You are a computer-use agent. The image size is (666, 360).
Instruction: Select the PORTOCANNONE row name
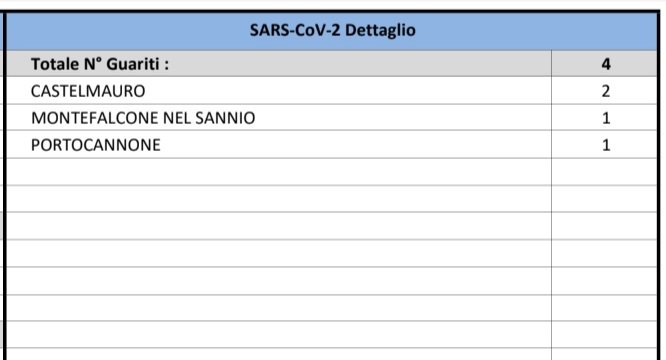point(96,145)
